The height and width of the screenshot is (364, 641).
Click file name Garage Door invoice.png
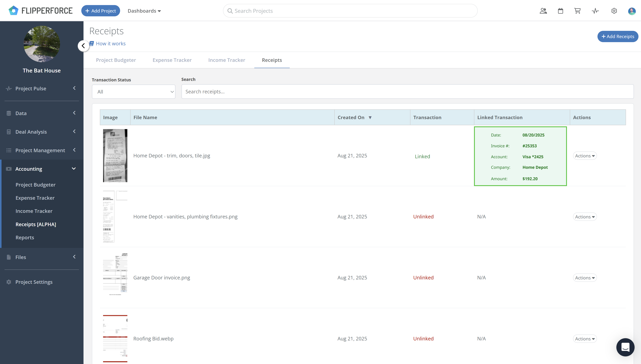pyautogui.click(x=162, y=278)
